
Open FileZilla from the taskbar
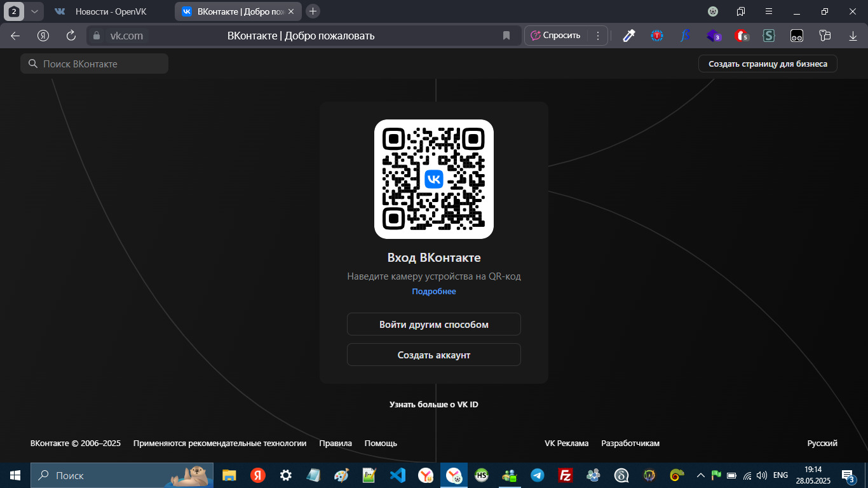565,475
